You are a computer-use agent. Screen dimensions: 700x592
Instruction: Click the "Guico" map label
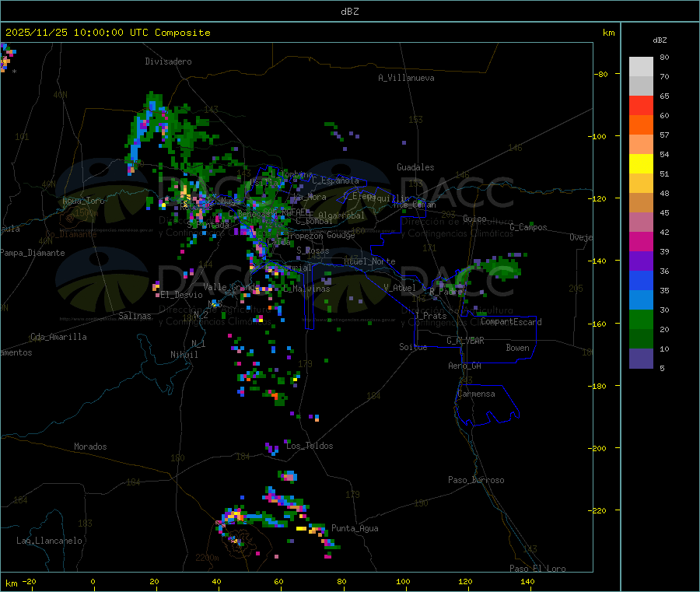pyautogui.click(x=475, y=219)
